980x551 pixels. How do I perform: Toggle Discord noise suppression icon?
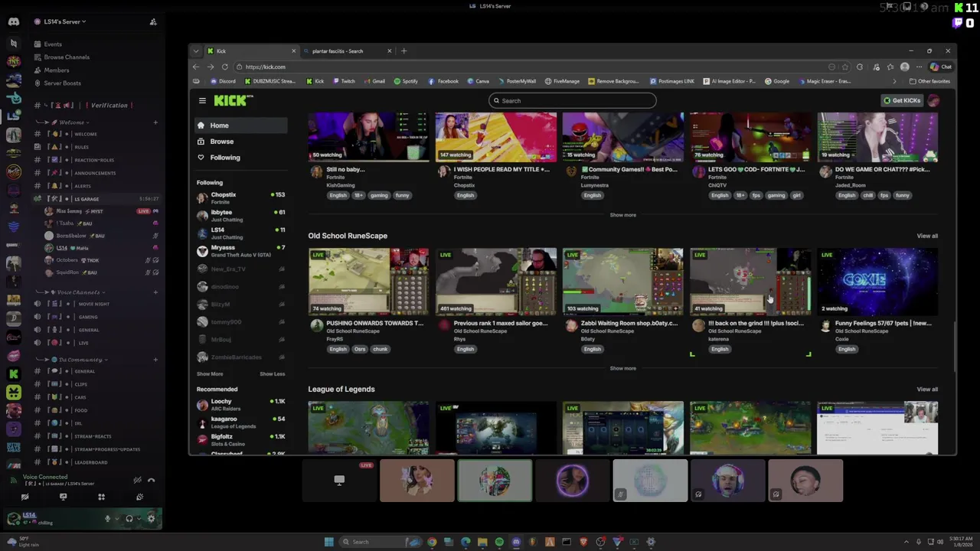137,480
